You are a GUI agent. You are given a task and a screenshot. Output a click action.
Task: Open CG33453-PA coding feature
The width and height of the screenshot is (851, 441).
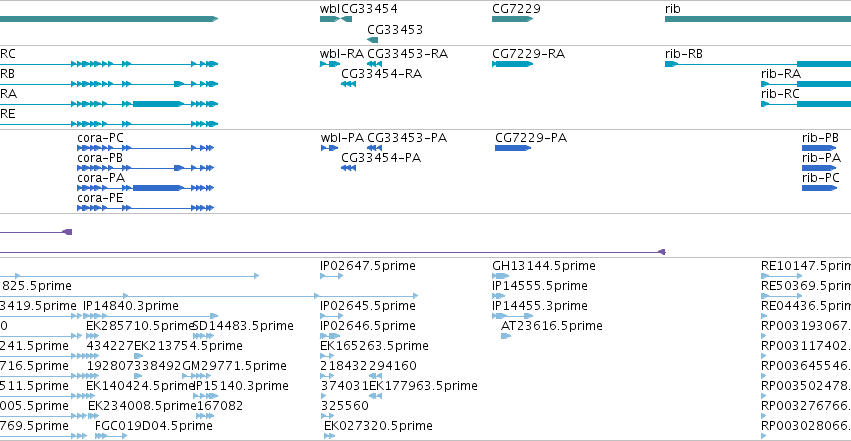(x=374, y=148)
